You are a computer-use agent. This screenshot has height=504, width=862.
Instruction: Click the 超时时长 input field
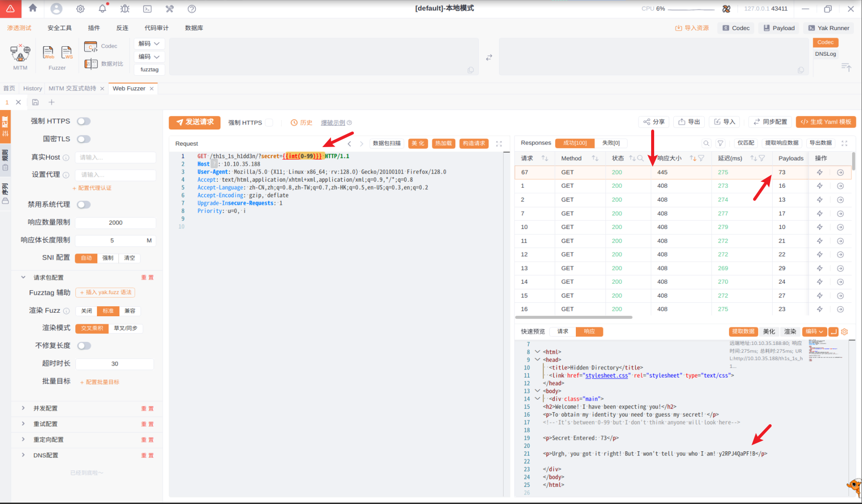point(114,364)
